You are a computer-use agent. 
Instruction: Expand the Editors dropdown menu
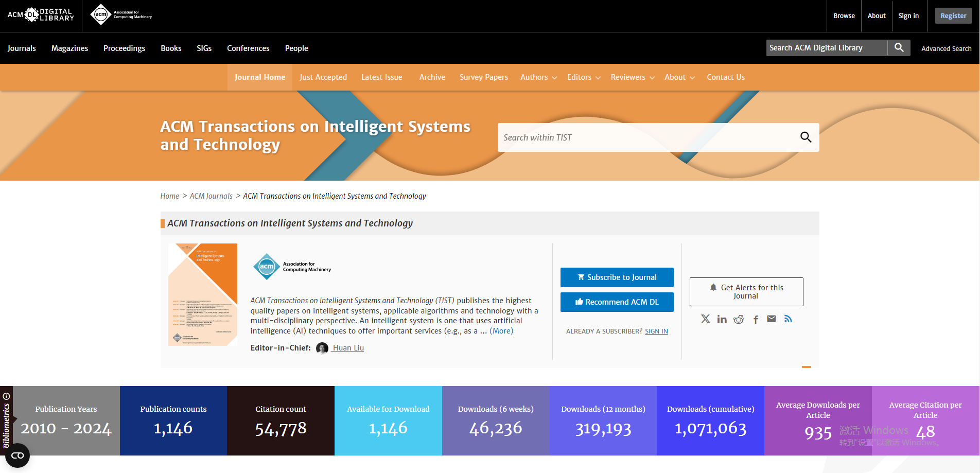(584, 77)
